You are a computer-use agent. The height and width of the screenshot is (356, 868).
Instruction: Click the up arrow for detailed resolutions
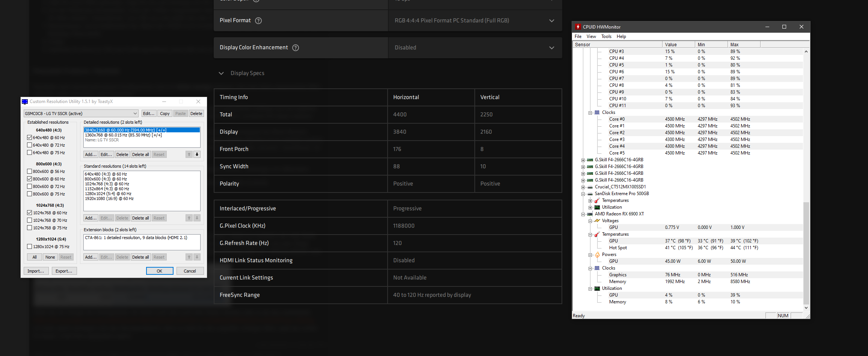pyautogui.click(x=189, y=155)
